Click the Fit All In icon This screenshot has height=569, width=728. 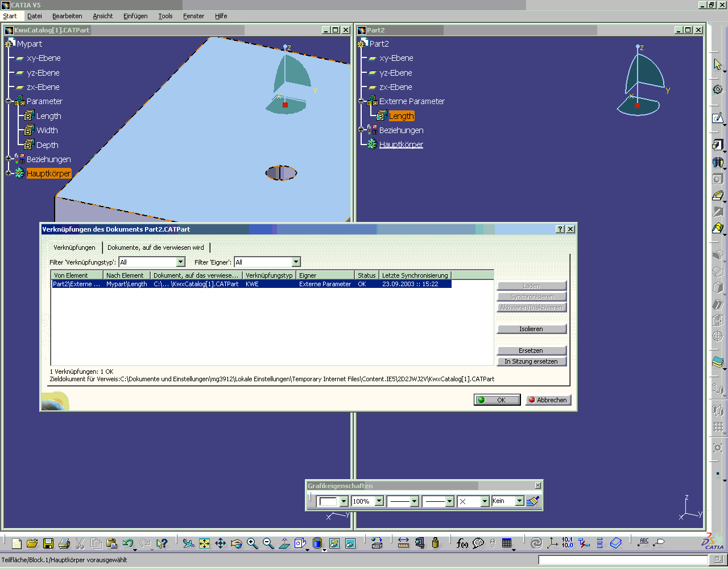[204, 543]
